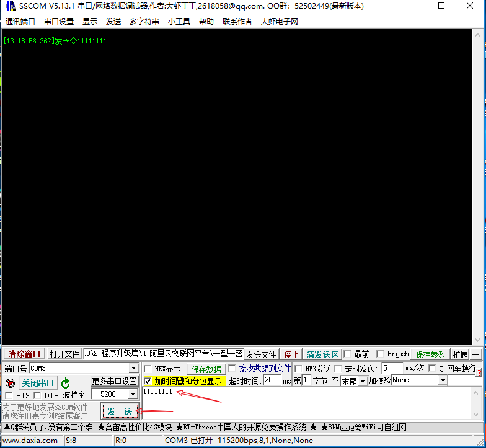Click the timed send interval field showing 5
This screenshot has height=448, width=486.
[392, 368]
